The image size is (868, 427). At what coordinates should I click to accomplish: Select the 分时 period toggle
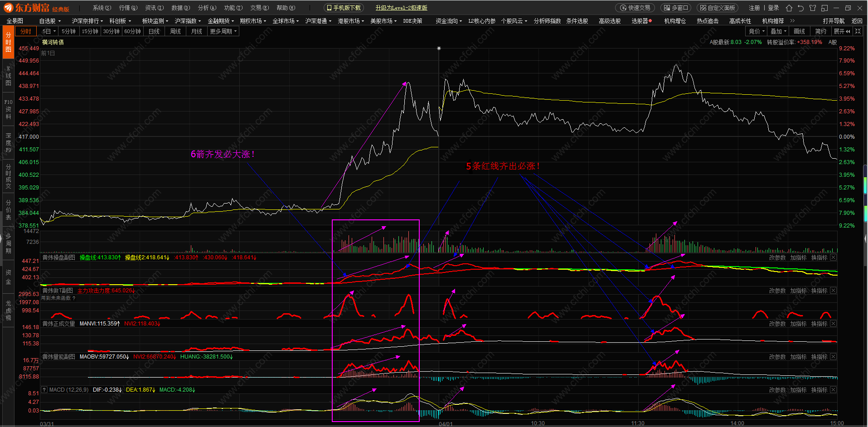26,31
